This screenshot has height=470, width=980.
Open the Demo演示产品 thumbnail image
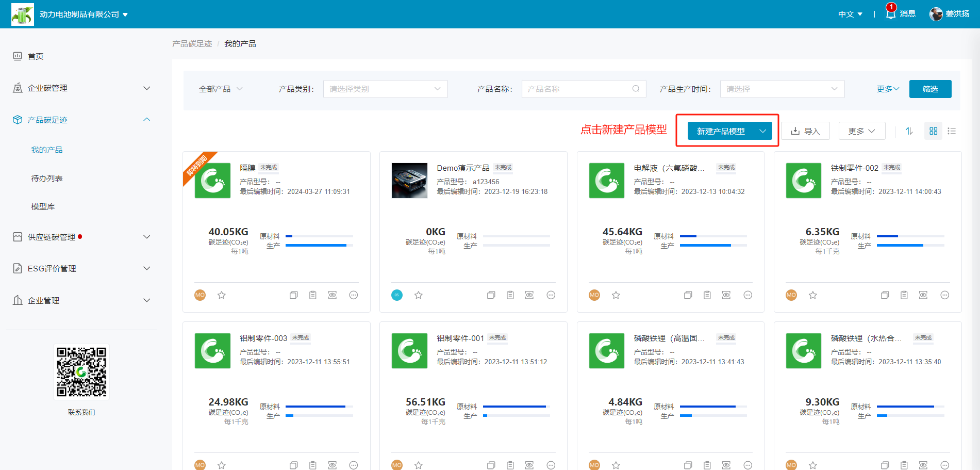(x=409, y=181)
